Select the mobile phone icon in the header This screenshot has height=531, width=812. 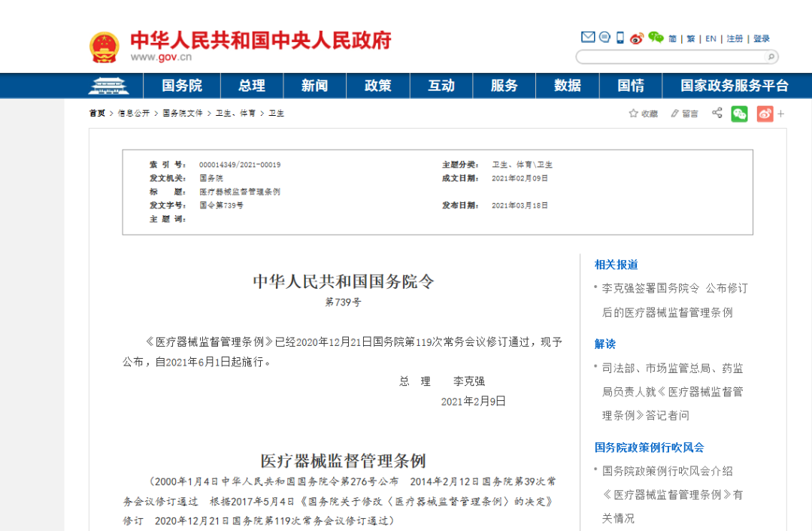coord(620,36)
